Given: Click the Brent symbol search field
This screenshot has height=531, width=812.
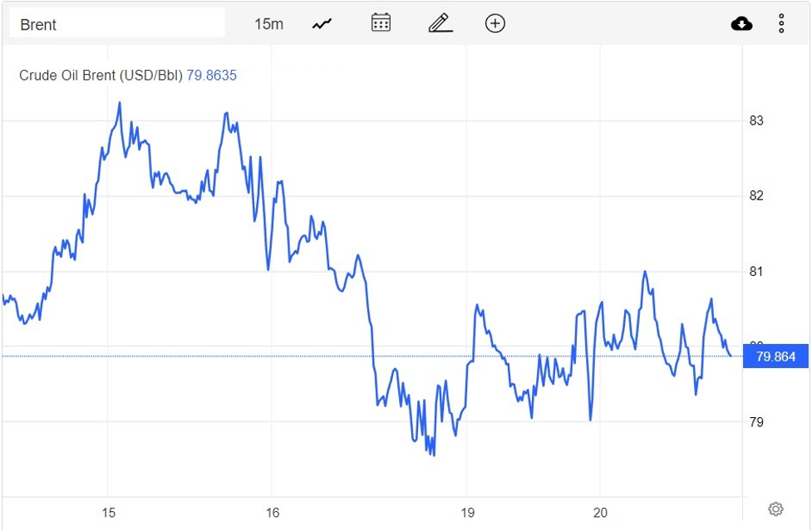Looking at the screenshot, I should point(116,24).
